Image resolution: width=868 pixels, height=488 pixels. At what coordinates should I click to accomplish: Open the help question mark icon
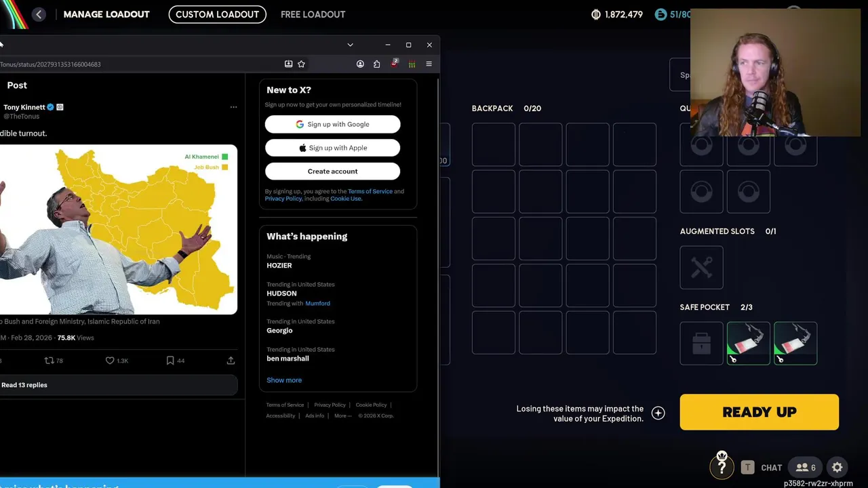722,467
